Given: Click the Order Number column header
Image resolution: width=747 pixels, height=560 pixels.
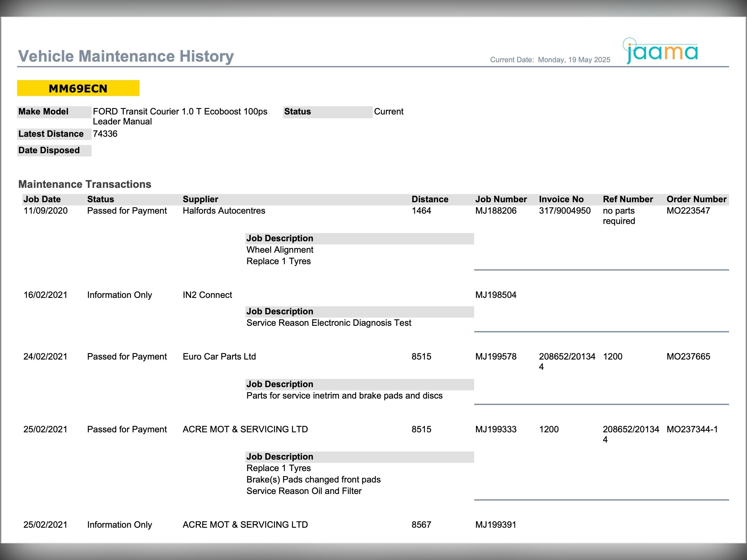Looking at the screenshot, I should [x=696, y=199].
